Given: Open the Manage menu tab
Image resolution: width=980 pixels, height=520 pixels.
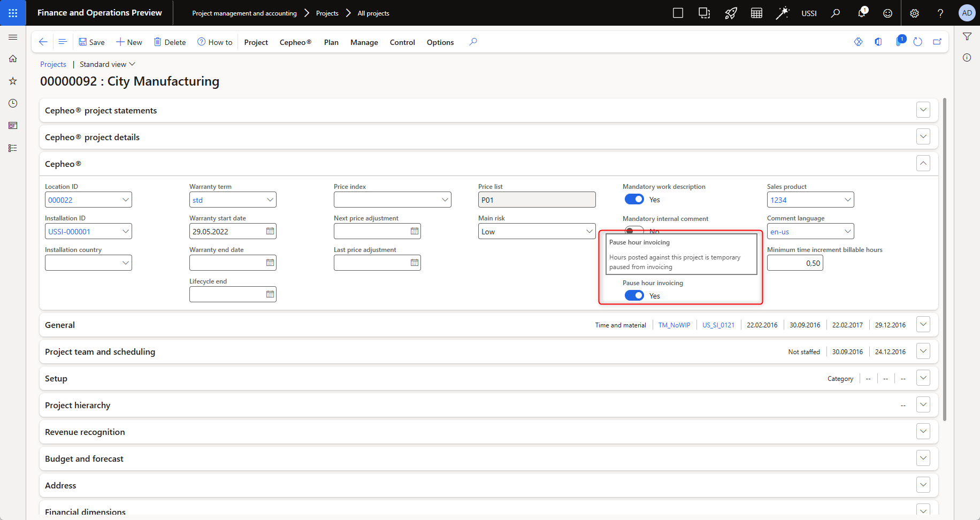Looking at the screenshot, I should pos(364,42).
